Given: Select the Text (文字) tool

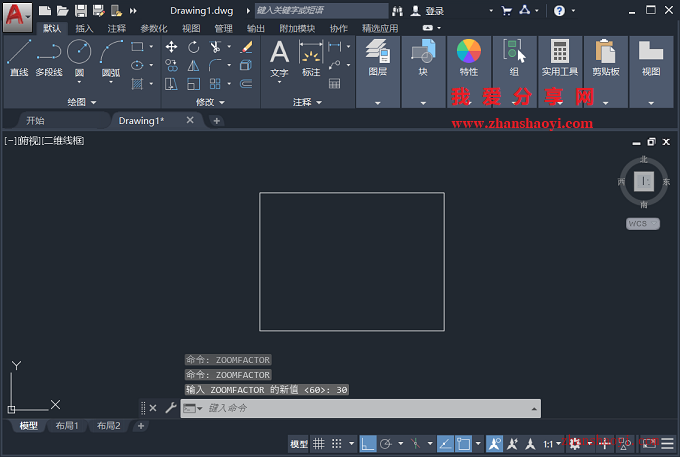Looking at the screenshot, I should pos(280,59).
